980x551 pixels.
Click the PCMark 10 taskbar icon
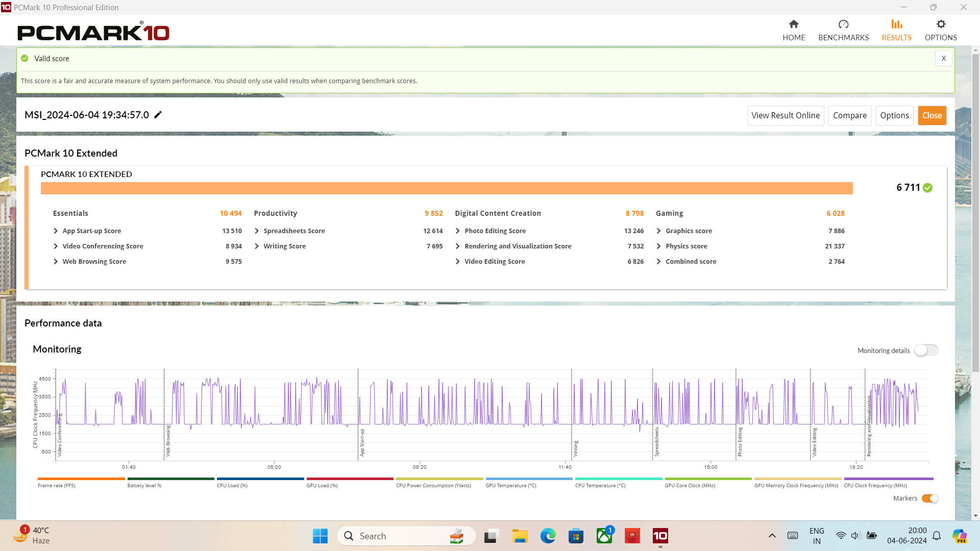pos(660,536)
